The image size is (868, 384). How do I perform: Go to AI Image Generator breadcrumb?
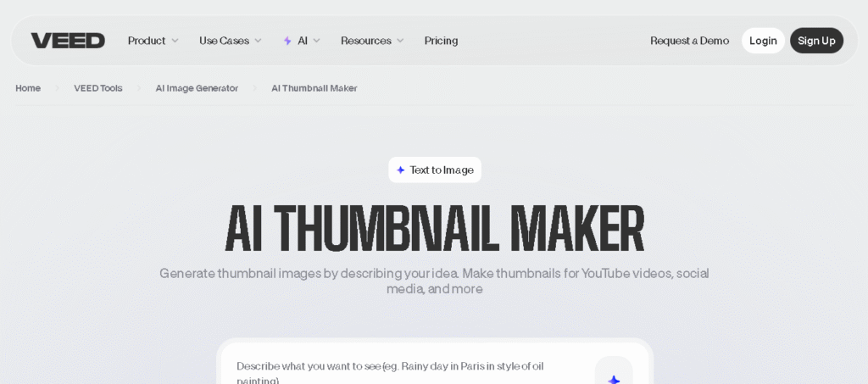click(197, 88)
